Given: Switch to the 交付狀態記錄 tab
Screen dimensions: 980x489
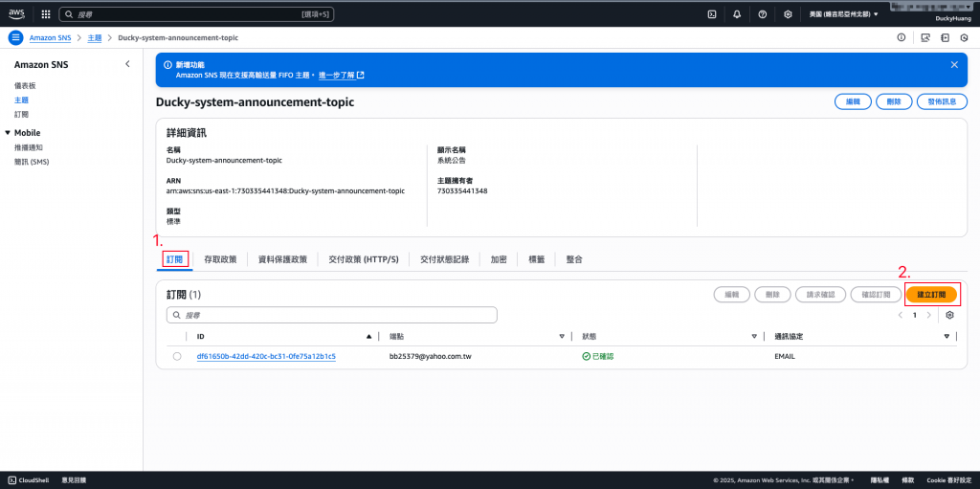Looking at the screenshot, I should pos(445,259).
